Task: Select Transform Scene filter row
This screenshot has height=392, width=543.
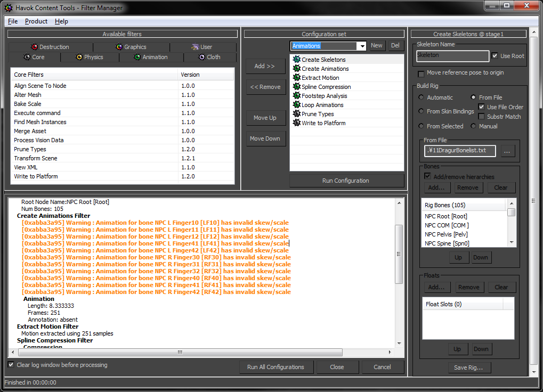Action: click(x=122, y=158)
